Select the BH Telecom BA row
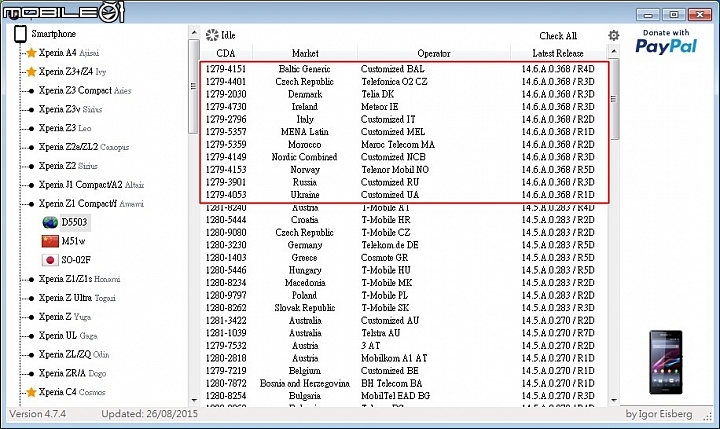The width and height of the screenshot is (720, 429). [x=405, y=384]
